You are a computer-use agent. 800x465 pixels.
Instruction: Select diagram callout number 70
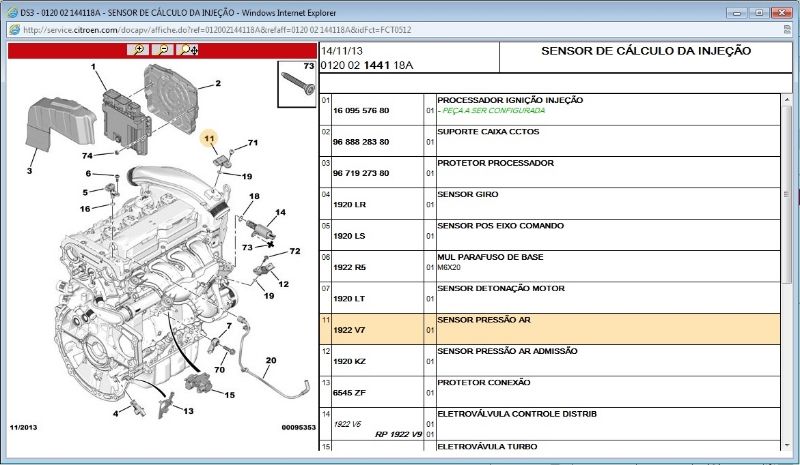point(219,370)
